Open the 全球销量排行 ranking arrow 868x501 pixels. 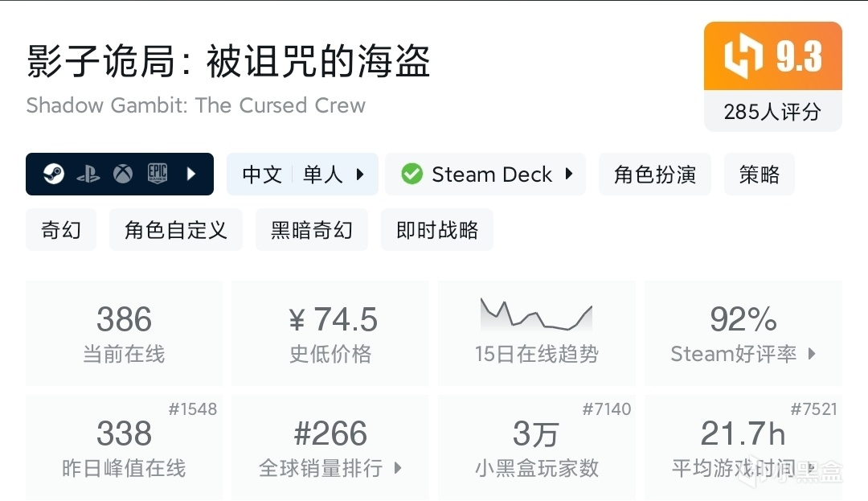397,468
